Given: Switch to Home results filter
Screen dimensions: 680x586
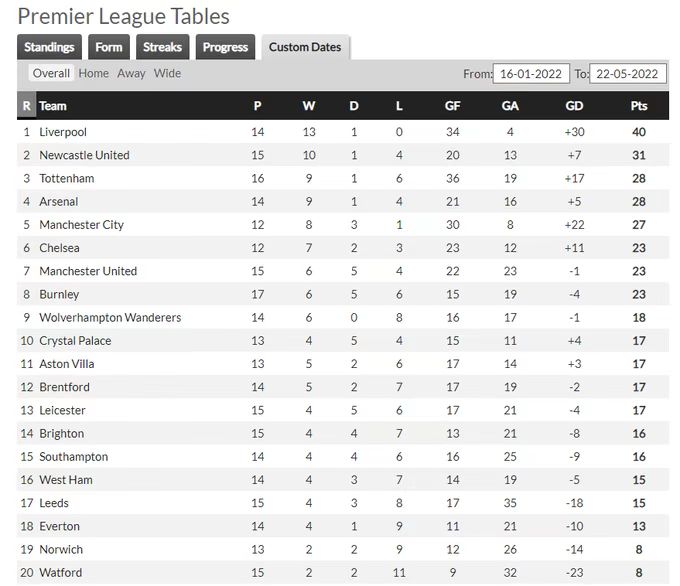Looking at the screenshot, I should (x=94, y=73).
